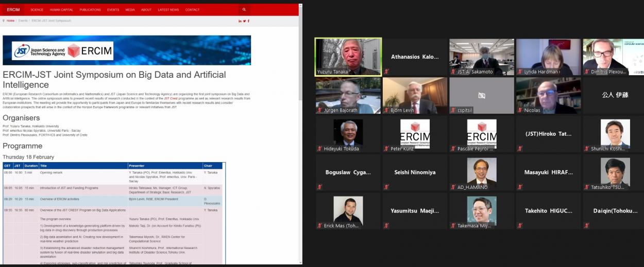Select Lynda Hardman's video tile

549,57
